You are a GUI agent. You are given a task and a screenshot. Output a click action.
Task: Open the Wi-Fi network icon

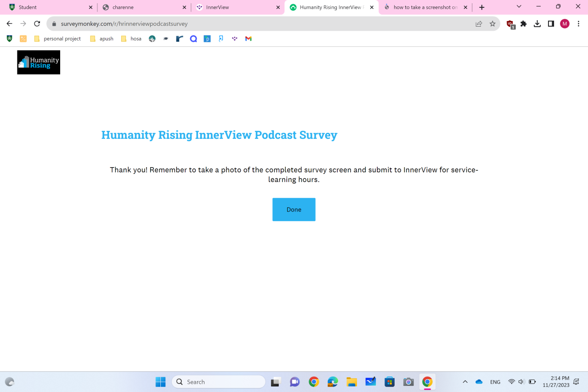point(511,382)
